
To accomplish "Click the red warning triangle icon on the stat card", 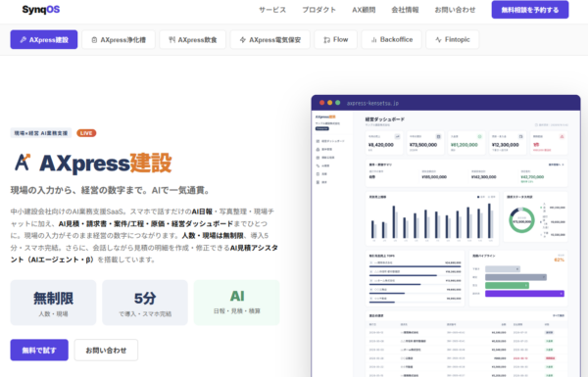I will (x=562, y=137).
